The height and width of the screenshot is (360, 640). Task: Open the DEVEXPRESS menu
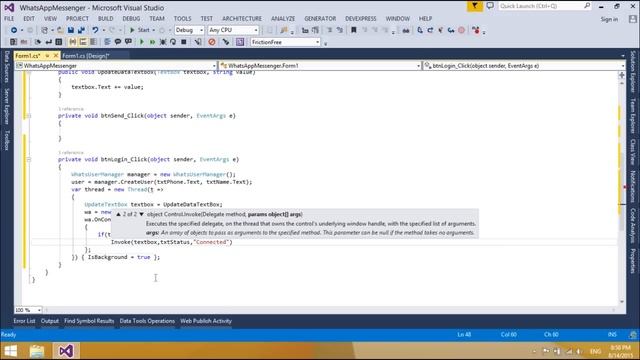[360, 19]
